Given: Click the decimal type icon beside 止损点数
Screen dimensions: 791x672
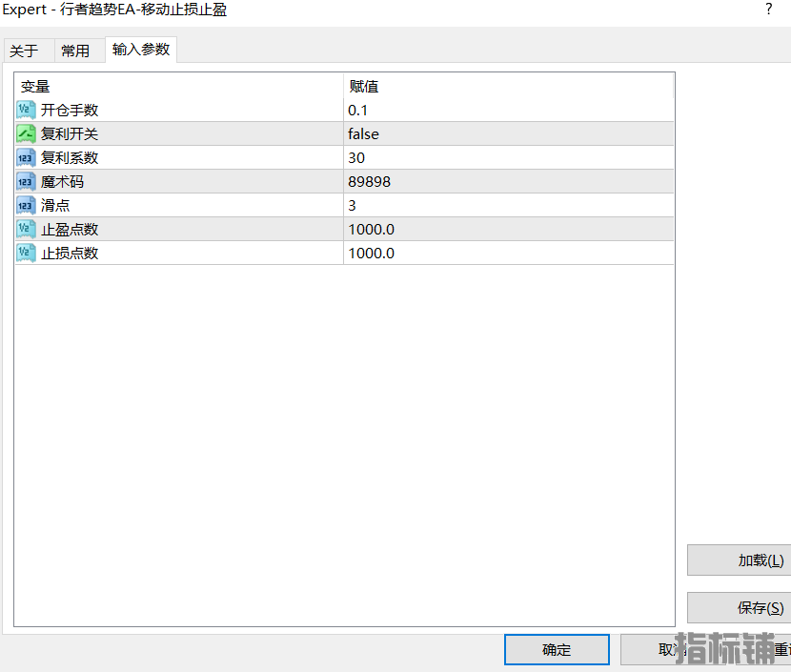Looking at the screenshot, I should [x=26, y=253].
